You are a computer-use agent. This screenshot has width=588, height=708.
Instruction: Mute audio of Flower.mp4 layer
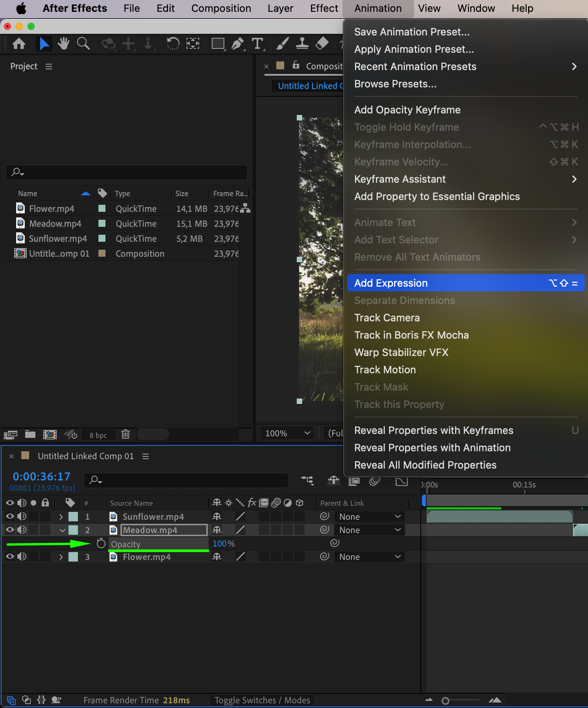(22, 556)
